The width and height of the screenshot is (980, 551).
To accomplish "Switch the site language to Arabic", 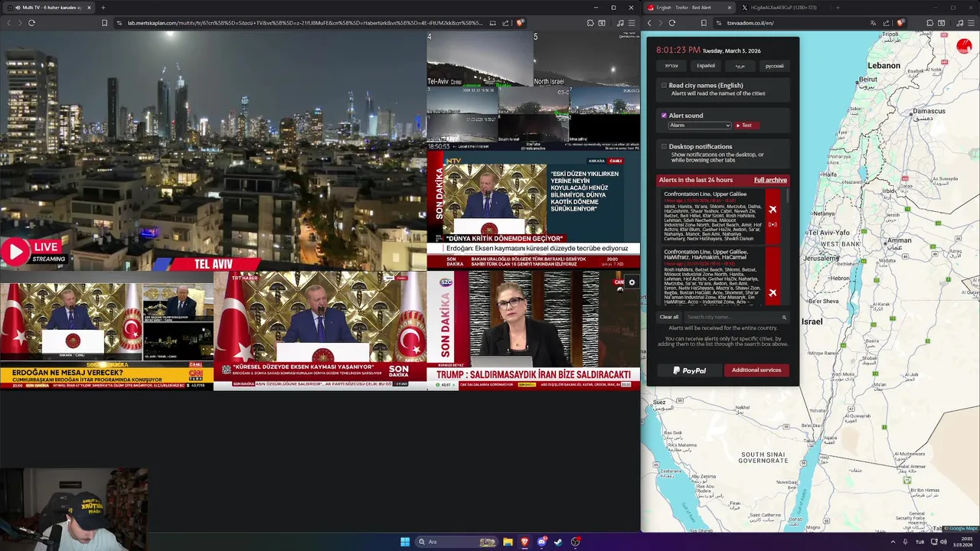I will click(740, 66).
